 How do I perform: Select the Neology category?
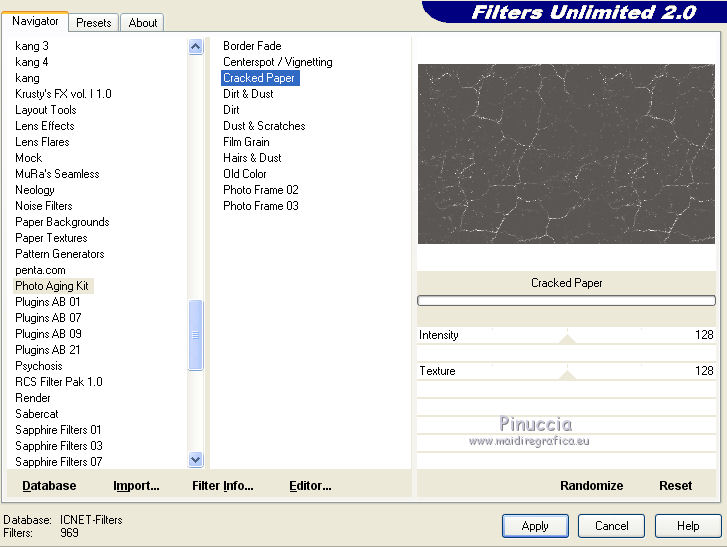(x=35, y=190)
